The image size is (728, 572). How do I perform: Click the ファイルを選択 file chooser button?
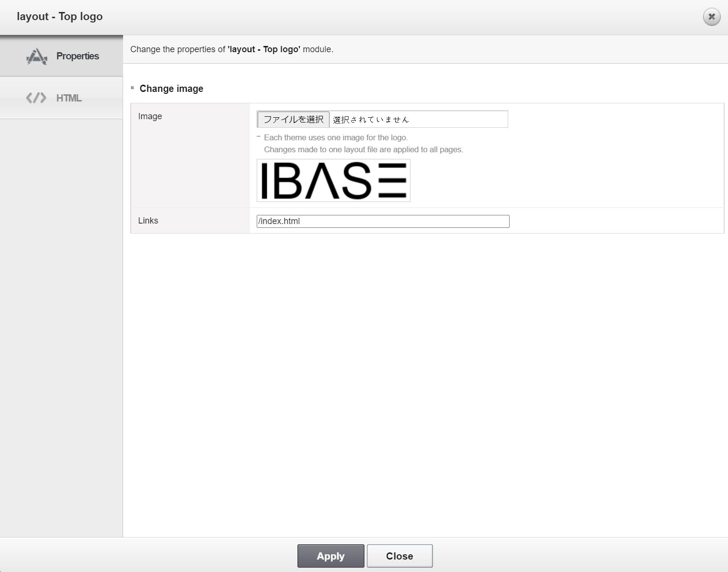[x=293, y=119]
